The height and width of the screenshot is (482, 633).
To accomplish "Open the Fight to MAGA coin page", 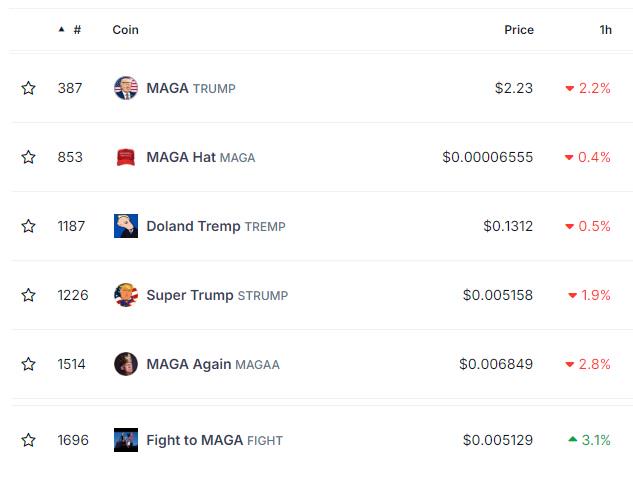I will pyautogui.click(x=194, y=439).
